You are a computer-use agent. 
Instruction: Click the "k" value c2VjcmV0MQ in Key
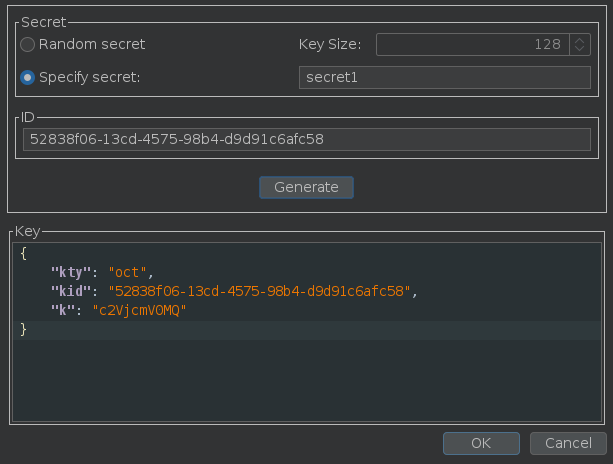pyautogui.click(x=139, y=310)
